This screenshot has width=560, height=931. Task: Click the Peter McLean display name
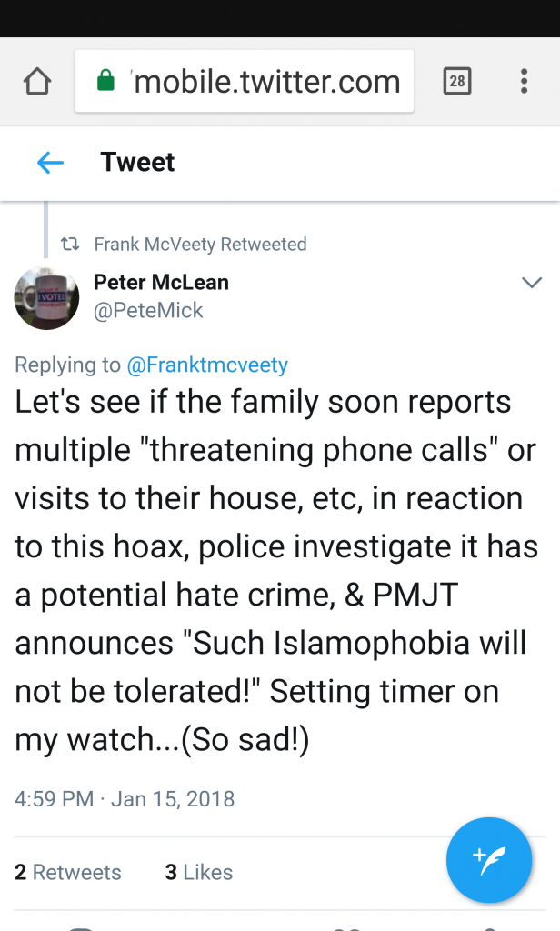(x=161, y=283)
